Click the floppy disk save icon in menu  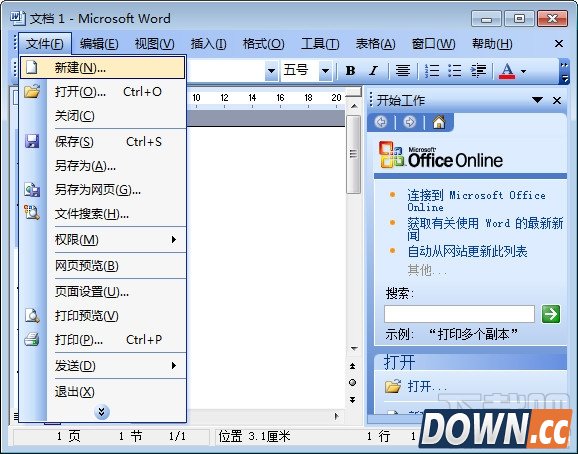tap(32, 142)
